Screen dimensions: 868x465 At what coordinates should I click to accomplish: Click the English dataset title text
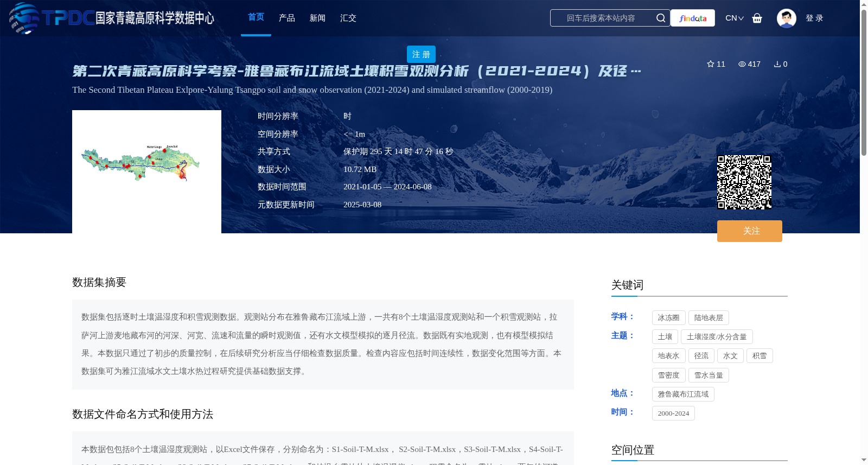point(312,90)
